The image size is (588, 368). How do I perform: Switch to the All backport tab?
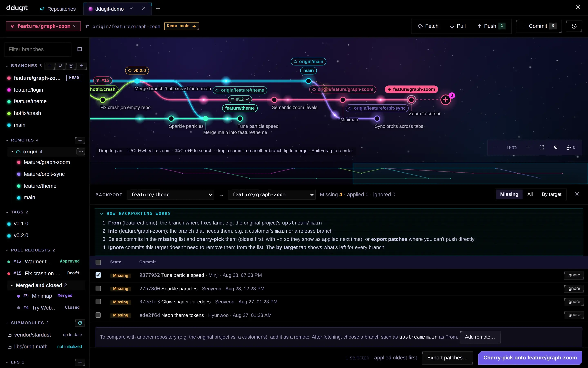[x=530, y=194]
